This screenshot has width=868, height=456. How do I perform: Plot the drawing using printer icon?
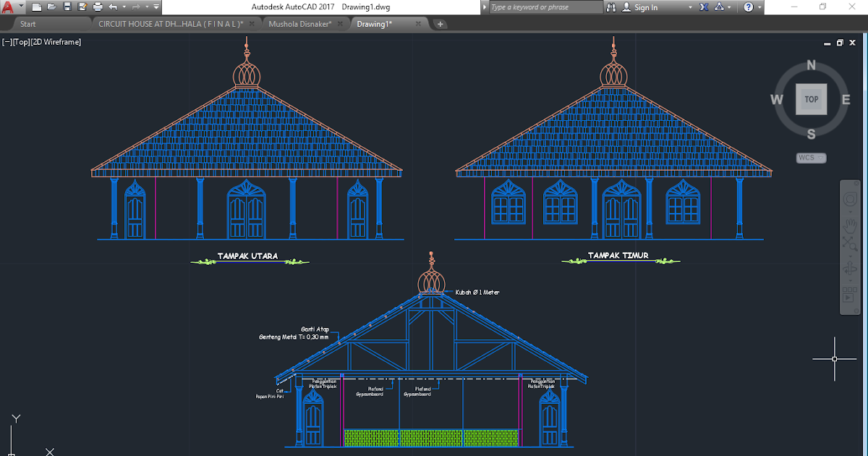pos(97,7)
